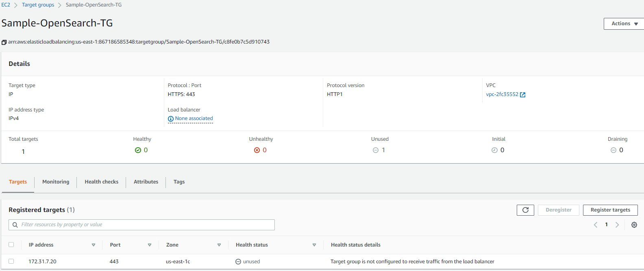Screen dimensions: 644x271
Task: Sort by Zone column arrow
Action: tap(219, 245)
